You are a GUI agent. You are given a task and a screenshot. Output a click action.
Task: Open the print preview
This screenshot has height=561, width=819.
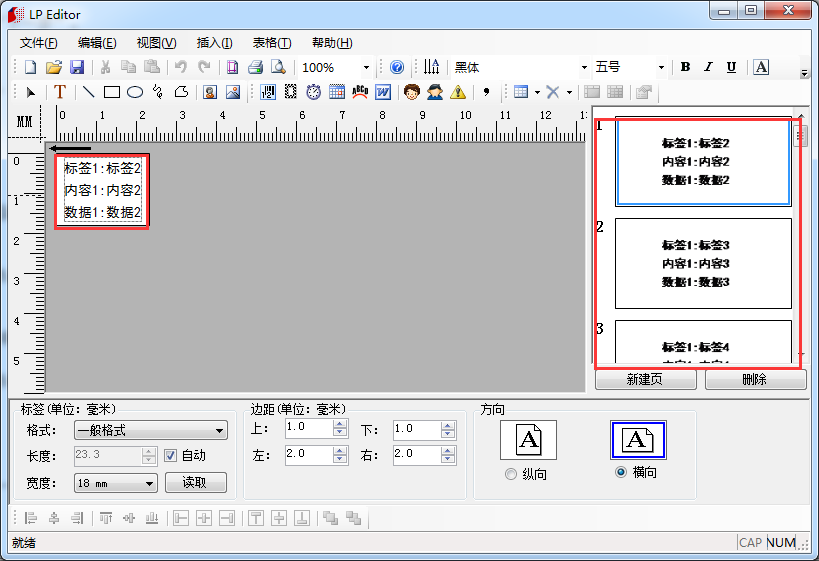tap(278, 67)
